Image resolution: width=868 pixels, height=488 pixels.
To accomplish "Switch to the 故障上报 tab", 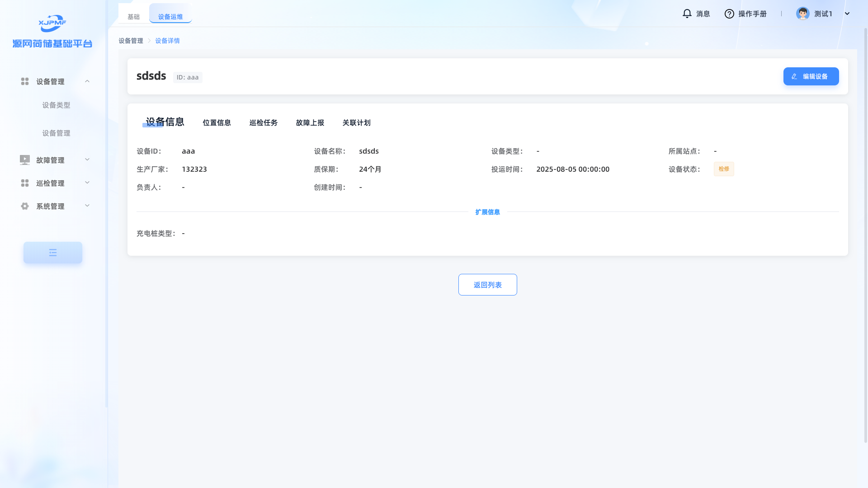I will click(x=310, y=122).
